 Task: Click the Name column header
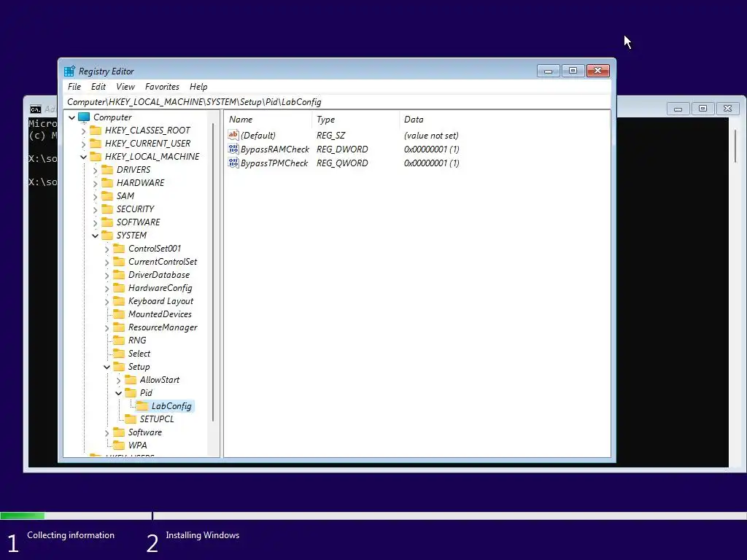pos(268,120)
